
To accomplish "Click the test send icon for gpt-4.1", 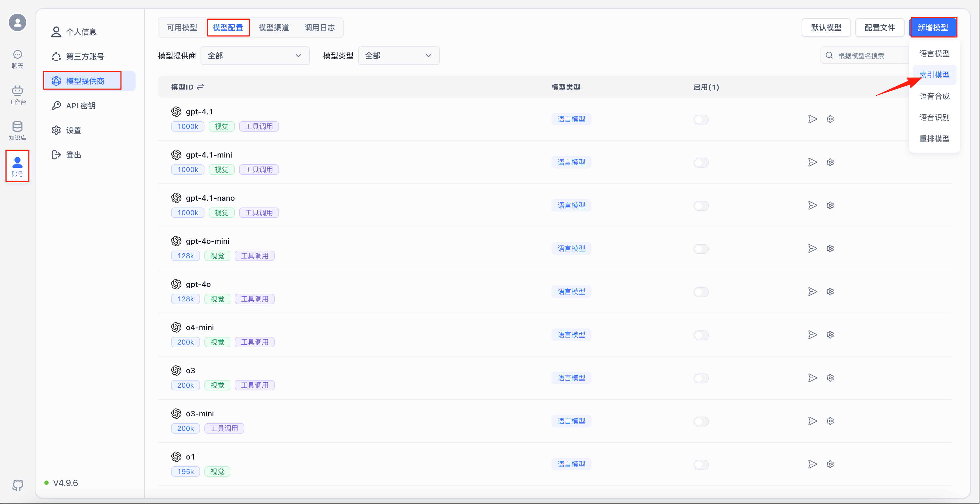I will [812, 119].
